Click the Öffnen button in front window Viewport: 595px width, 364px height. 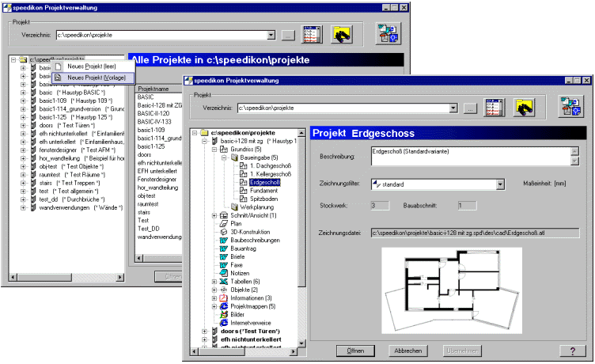coord(355,351)
